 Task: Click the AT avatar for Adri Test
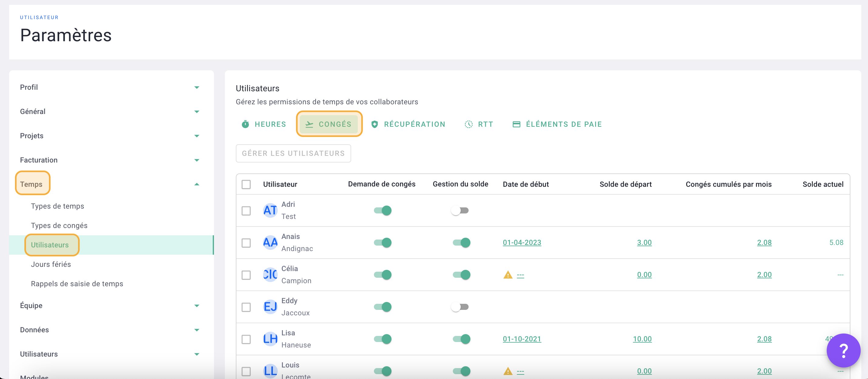coord(270,210)
